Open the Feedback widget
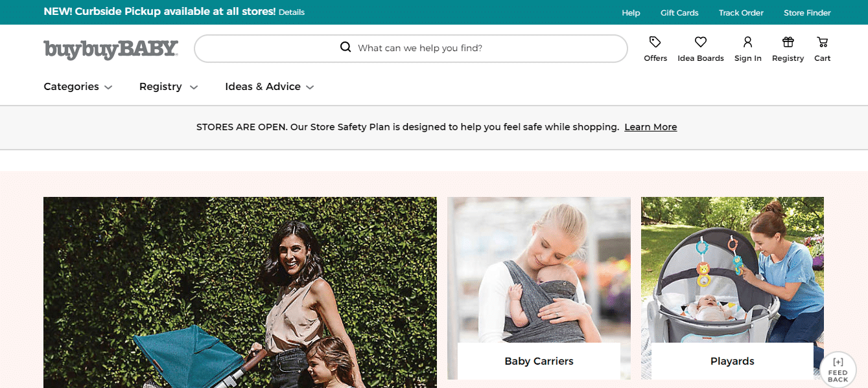The width and height of the screenshot is (868, 388). [x=838, y=370]
